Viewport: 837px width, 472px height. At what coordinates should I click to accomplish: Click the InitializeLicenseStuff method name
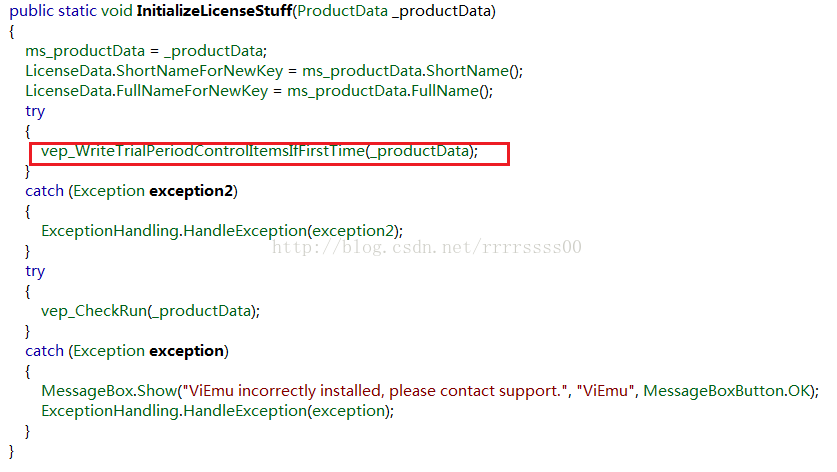coord(215,11)
